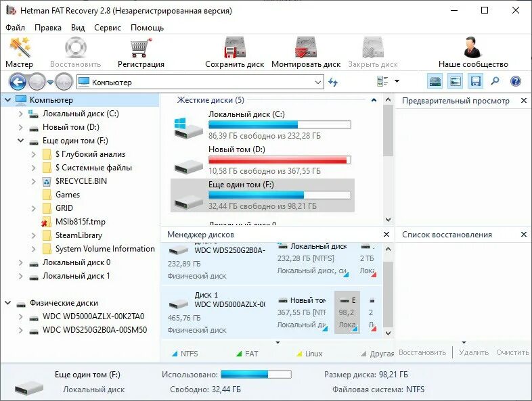
Task: Open the Правка menu
Action: point(48,28)
